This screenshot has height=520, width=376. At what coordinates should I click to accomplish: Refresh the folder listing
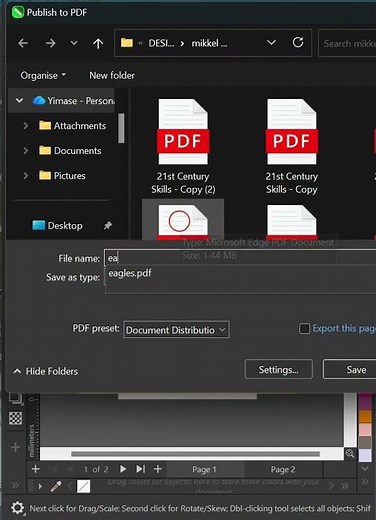298,42
